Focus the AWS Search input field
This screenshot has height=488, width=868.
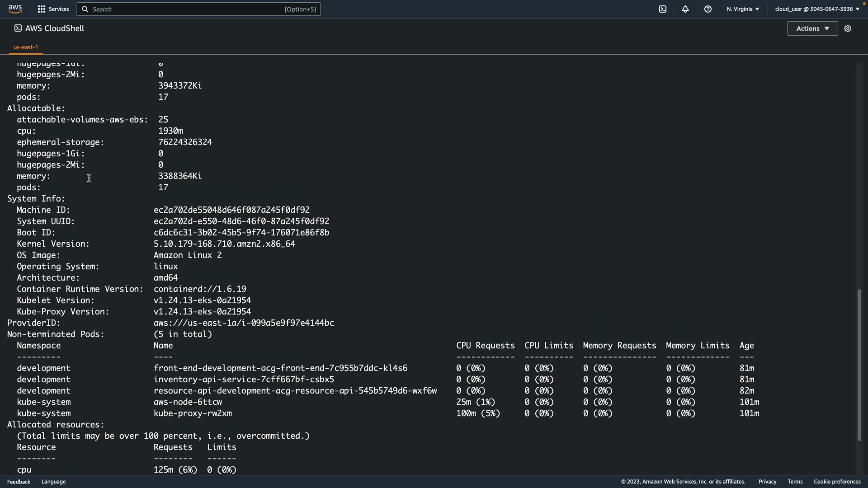click(x=190, y=9)
